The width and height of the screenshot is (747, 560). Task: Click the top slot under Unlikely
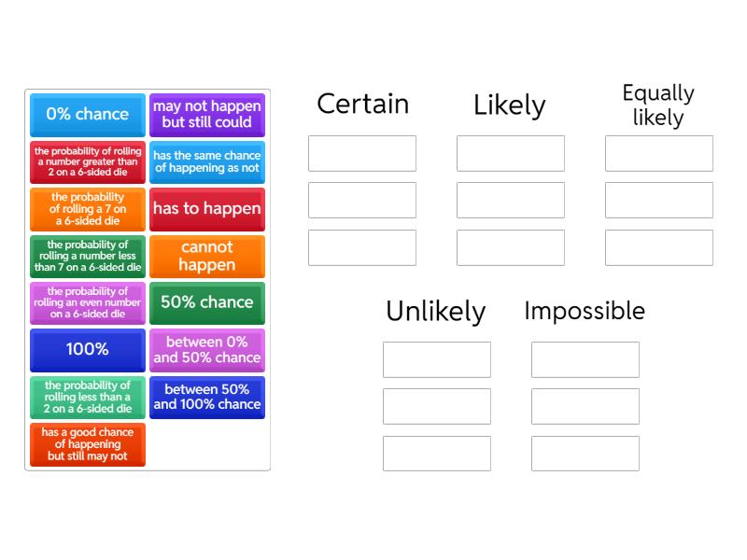(x=437, y=359)
